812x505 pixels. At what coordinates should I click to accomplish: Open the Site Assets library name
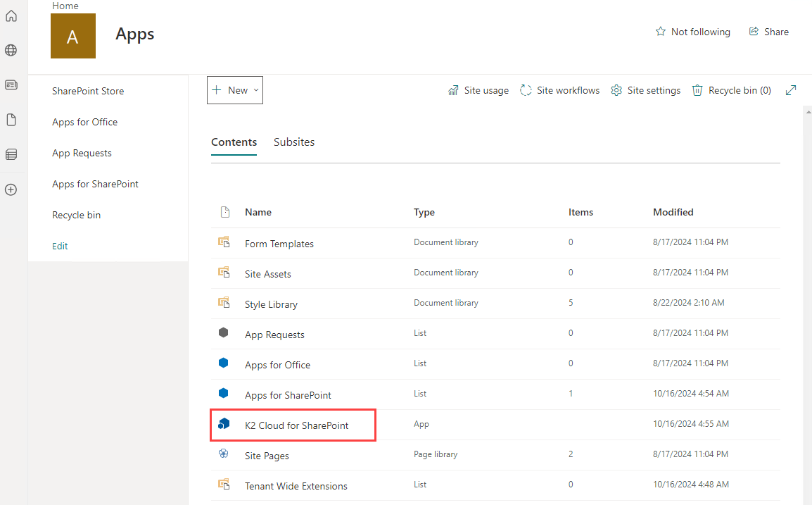pos(267,274)
